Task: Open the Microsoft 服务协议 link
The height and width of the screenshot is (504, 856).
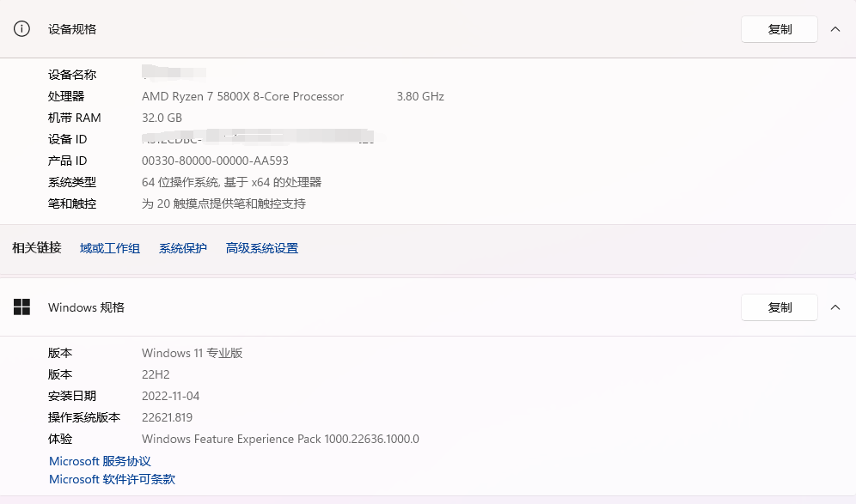Action: 100,461
